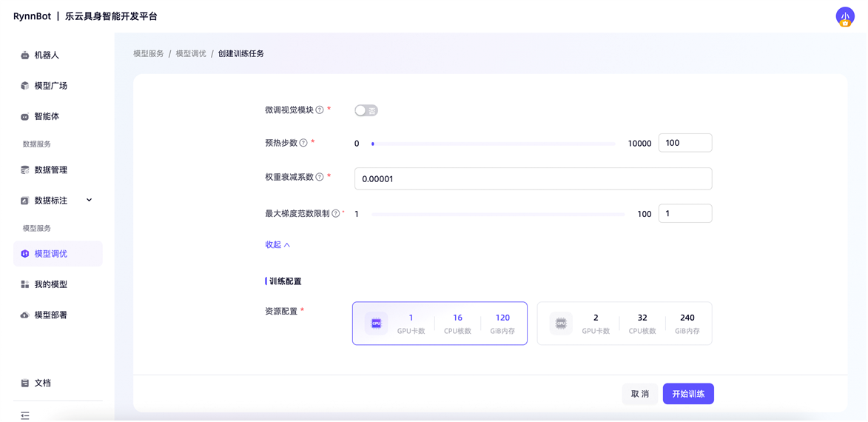The height and width of the screenshot is (422, 868).
Task: Click the GPU chip icon in the 1-GPU card
Action: 376,324
